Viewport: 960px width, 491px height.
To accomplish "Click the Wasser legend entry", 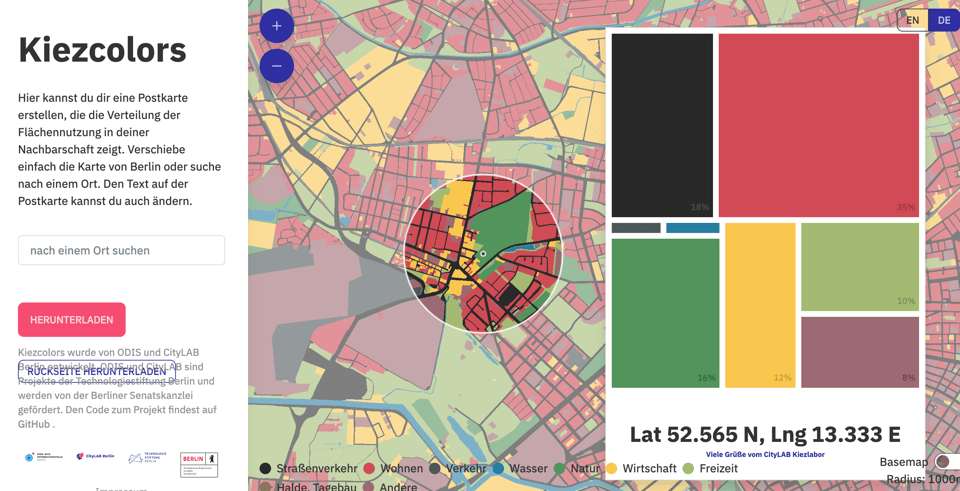I will pyautogui.click(x=520, y=468).
